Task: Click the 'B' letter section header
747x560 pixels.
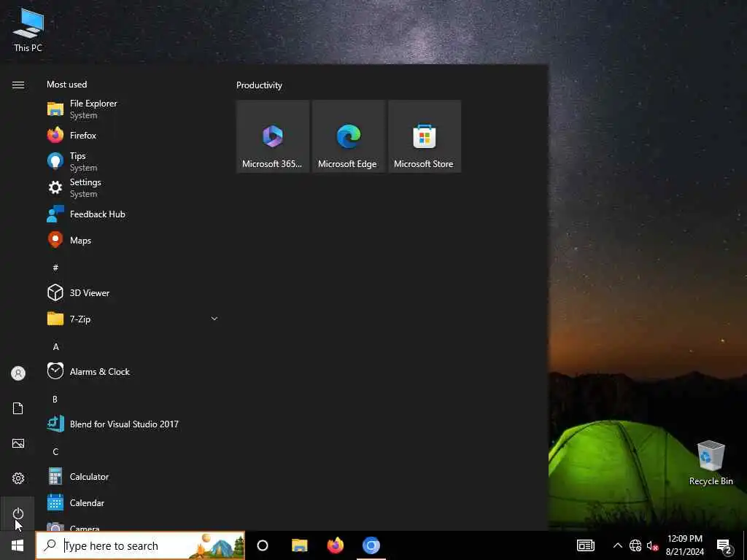Action: [55, 399]
